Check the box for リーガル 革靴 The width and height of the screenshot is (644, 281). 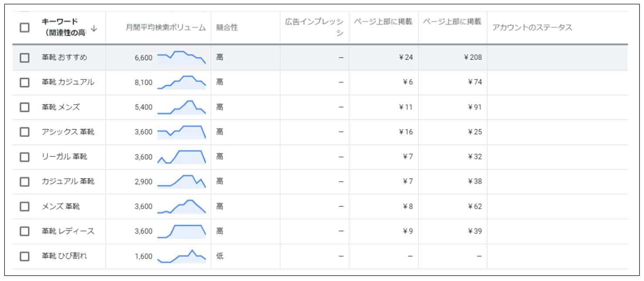pyautogui.click(x=25, y=157)
